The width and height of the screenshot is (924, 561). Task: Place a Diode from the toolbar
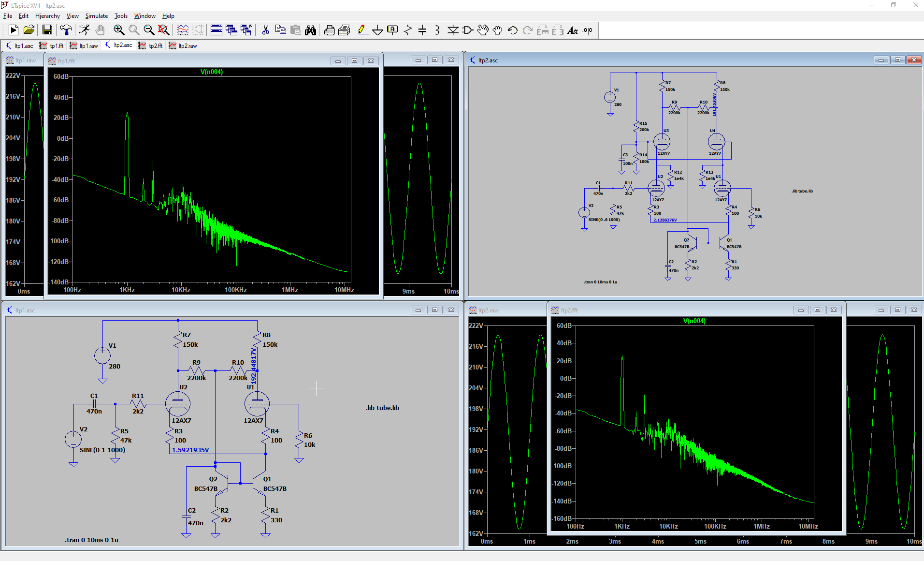tap(453, 30)
